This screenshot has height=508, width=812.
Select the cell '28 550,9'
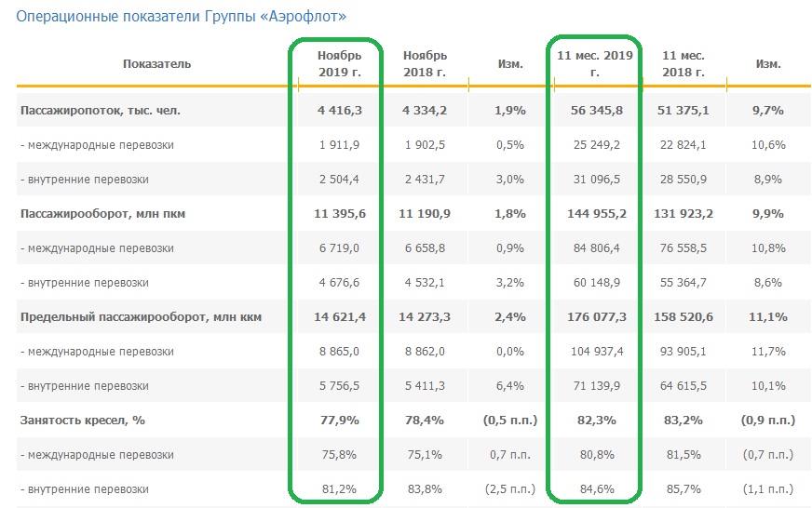(x=683, y=180)
